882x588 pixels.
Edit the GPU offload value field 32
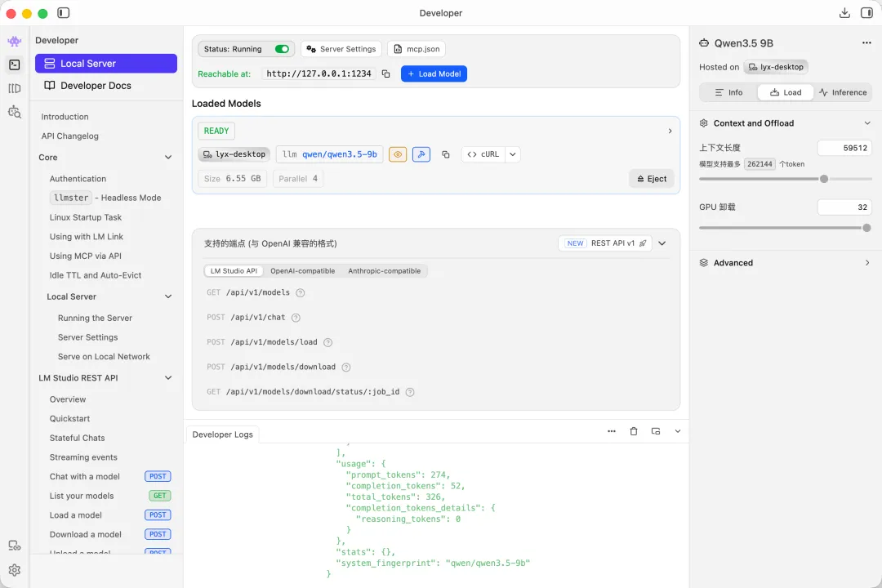click(x=844, y=207)
